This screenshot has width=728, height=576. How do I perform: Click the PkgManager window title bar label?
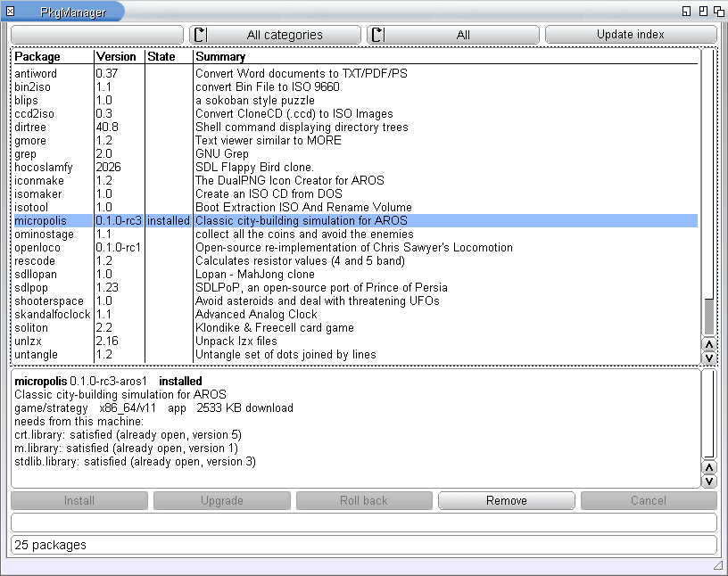point(73,12)
